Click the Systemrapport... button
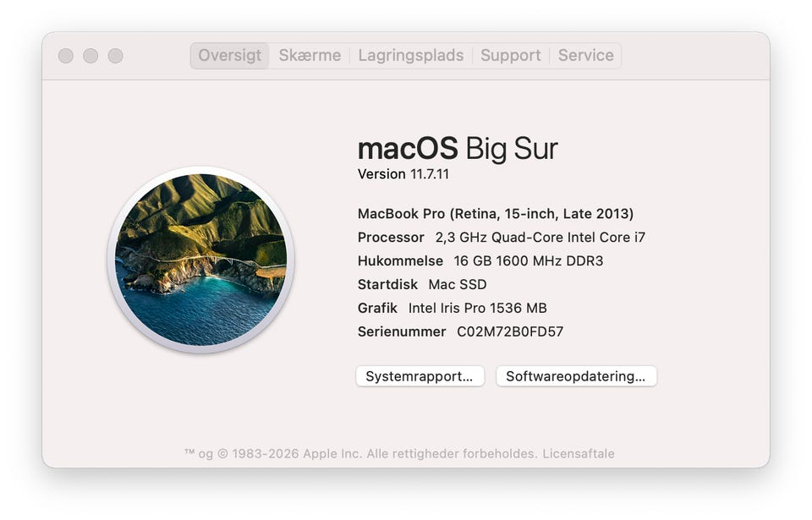Viewport: 812px width, 520px height. pyautogui.click(x=420, y=376)
